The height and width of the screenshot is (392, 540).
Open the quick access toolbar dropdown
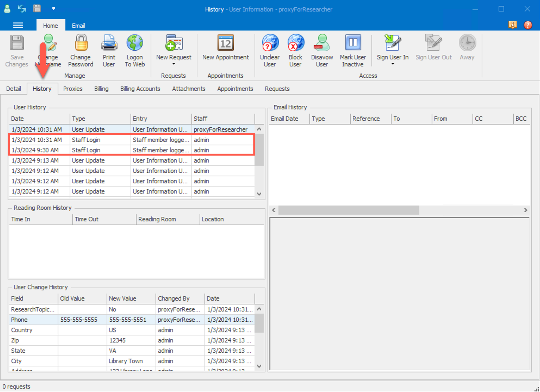[x=54, y=9]
